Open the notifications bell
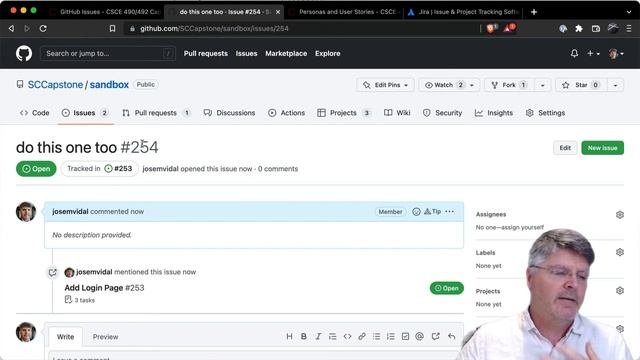640x360 pixels. coord(574,53)
